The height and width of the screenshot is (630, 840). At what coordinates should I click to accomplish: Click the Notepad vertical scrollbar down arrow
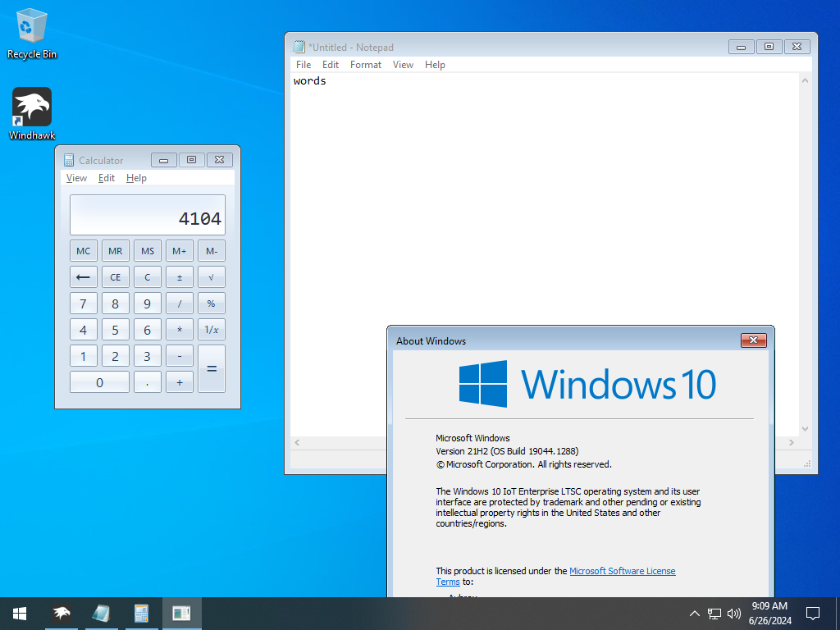[805, 429]
